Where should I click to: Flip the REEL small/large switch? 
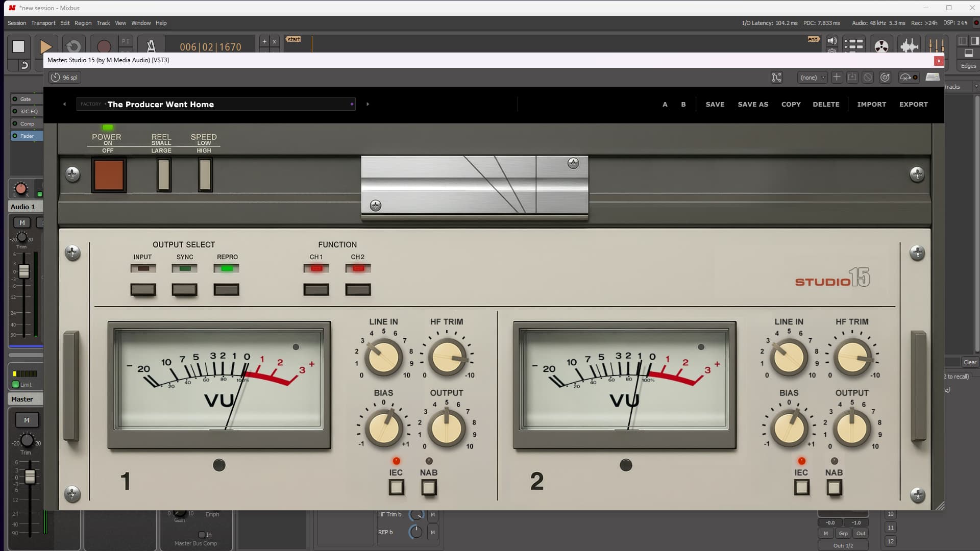point(164,174)
